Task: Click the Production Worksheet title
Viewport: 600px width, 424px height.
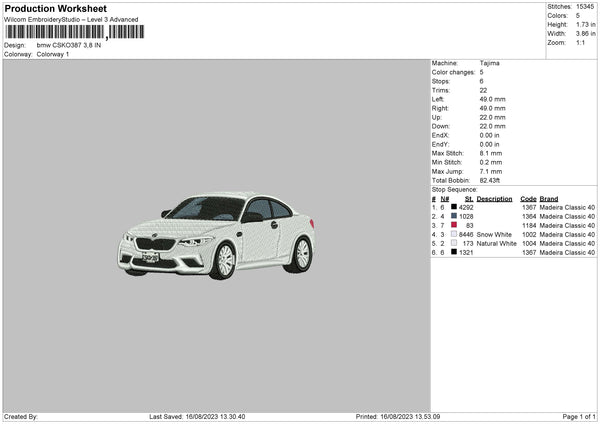Action: coord(55,8)
